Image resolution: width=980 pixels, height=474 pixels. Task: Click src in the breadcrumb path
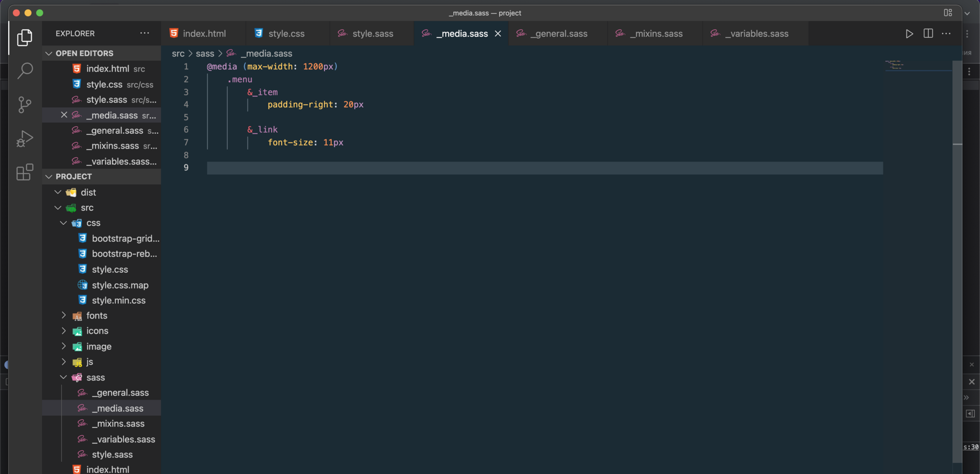click(178, 54)
